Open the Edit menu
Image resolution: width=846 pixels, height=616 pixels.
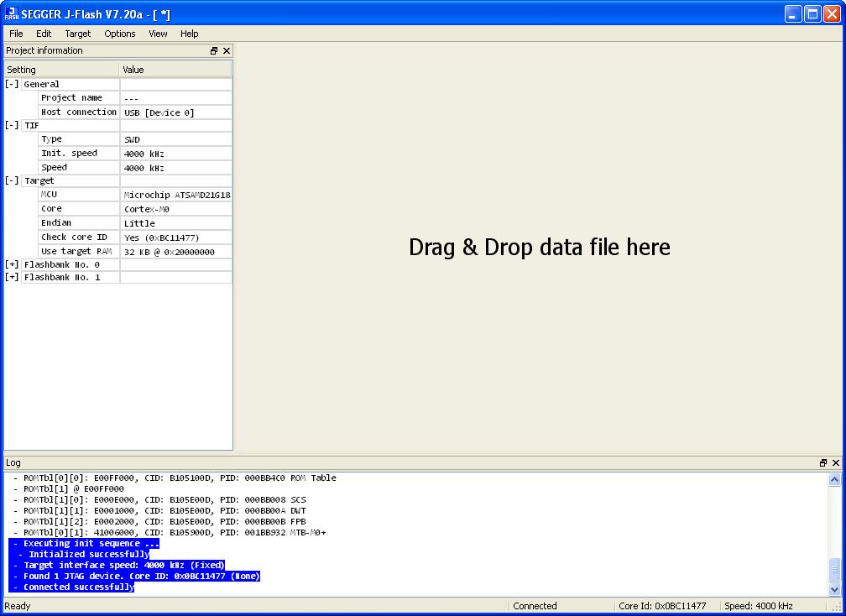point(44,34)
